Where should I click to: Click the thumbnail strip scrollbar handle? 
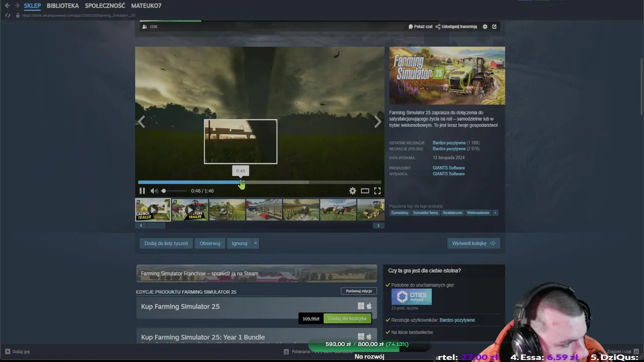(155, 225)
